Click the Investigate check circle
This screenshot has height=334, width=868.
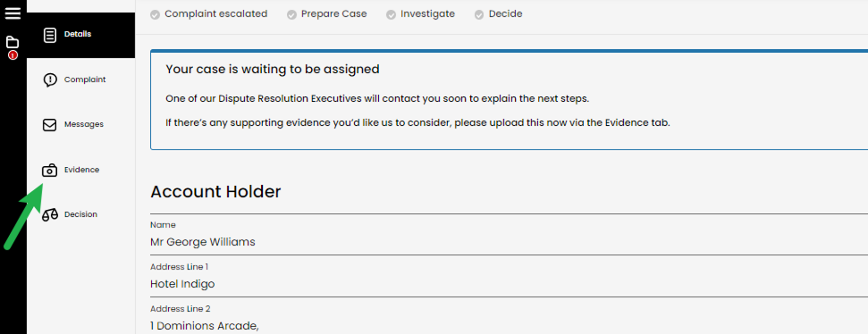pyautogui.click(x=392, y=15)
